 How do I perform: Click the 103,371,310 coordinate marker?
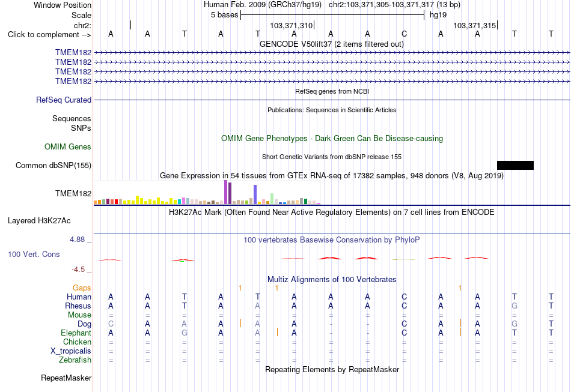(x=292, y=25)
